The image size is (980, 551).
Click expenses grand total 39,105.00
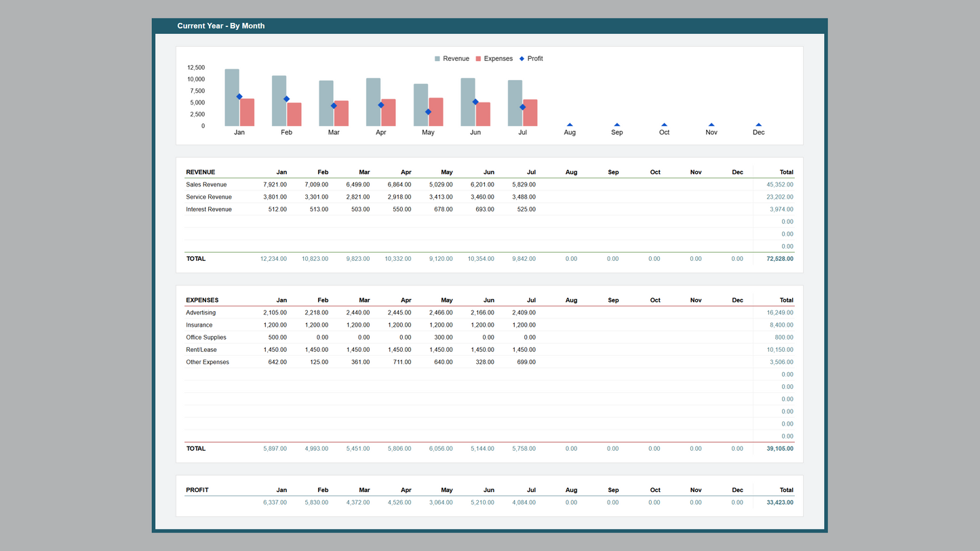780,449
